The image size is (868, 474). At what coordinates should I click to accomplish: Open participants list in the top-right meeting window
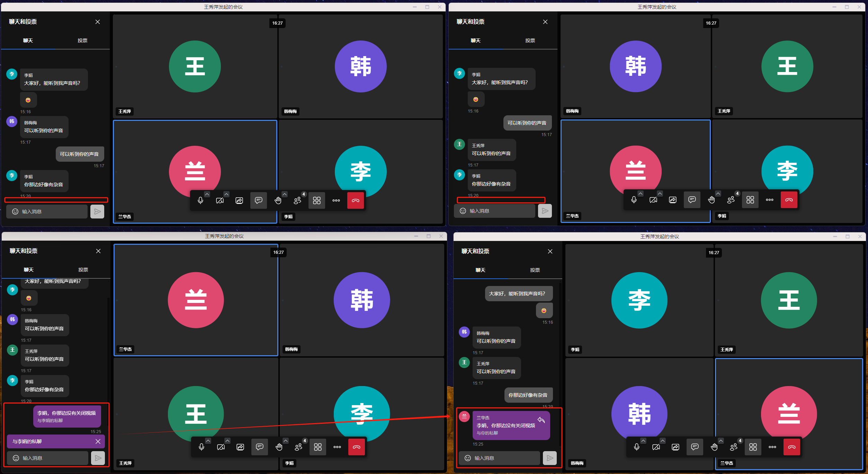[x=731, y=200]
